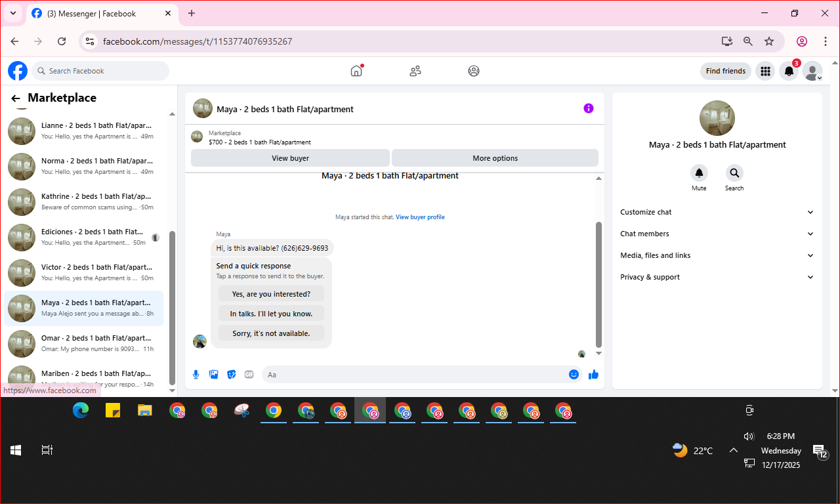Viewport: 840px width, 504px height.
Task: Open the Omar apartment conversation
Action: point(84,343)
